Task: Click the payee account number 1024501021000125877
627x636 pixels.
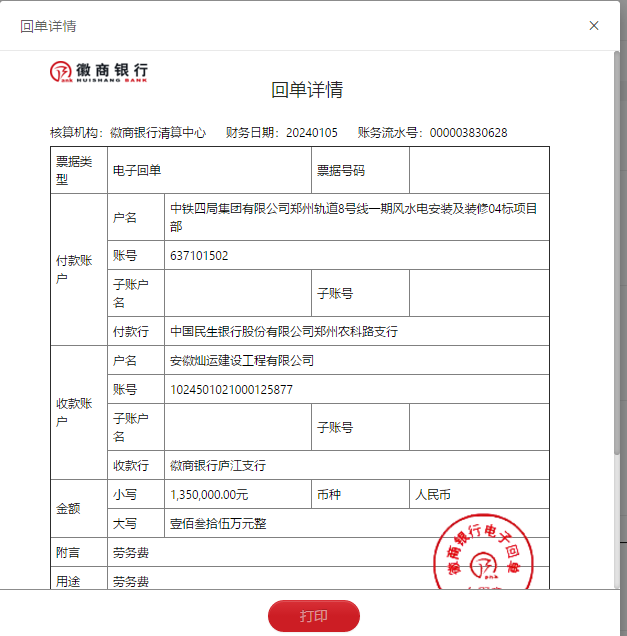Action: [231, 390]
